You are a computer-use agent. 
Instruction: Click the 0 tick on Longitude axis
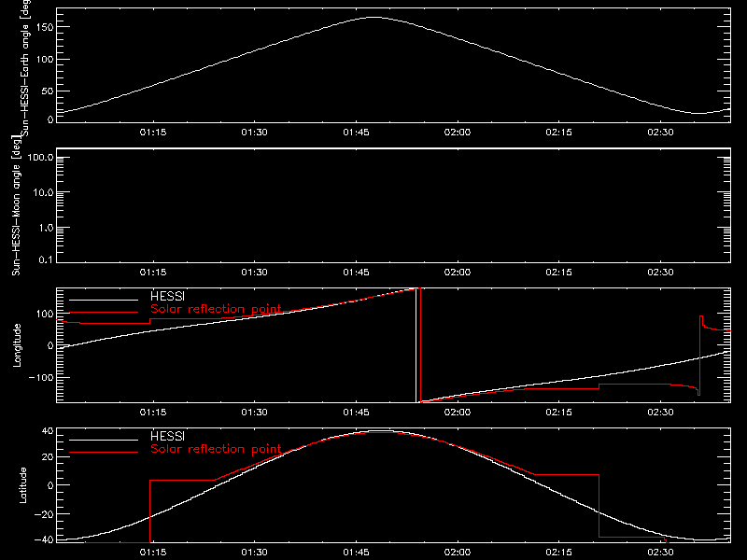point(50,345)
